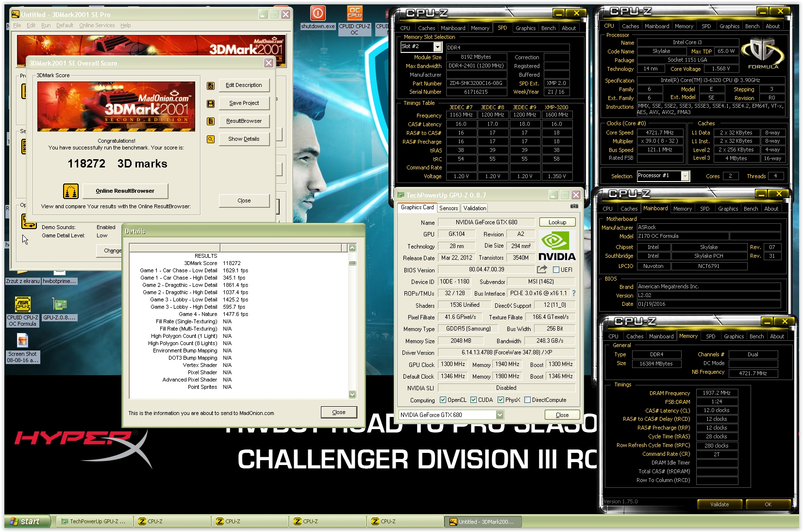This screenshot has height=532, width=803.
Task: Toggle the CUDA computing checkbox
Action: coord(473,400)
